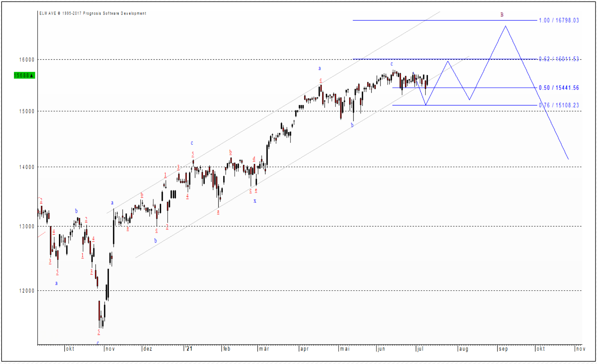Click the 16000 price axis label
Image resolution: width=597 pixels, height=364 pixels.
(27, 60)
